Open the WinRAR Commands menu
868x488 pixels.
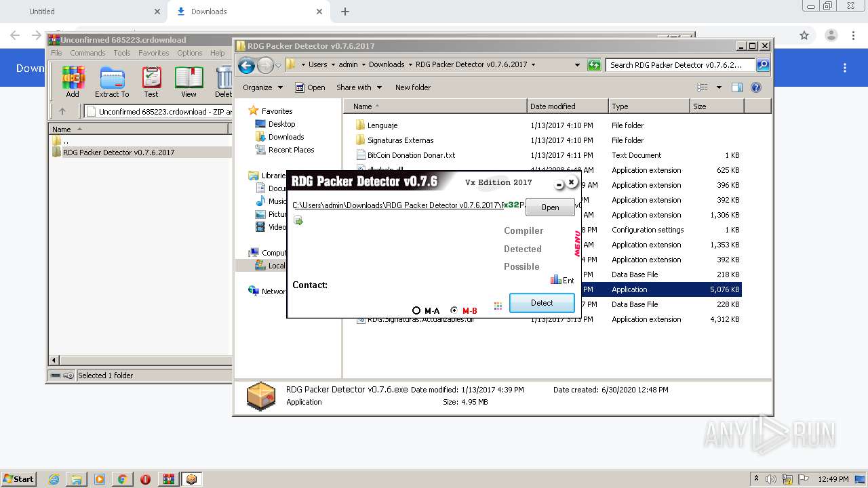tap(87, 53)
